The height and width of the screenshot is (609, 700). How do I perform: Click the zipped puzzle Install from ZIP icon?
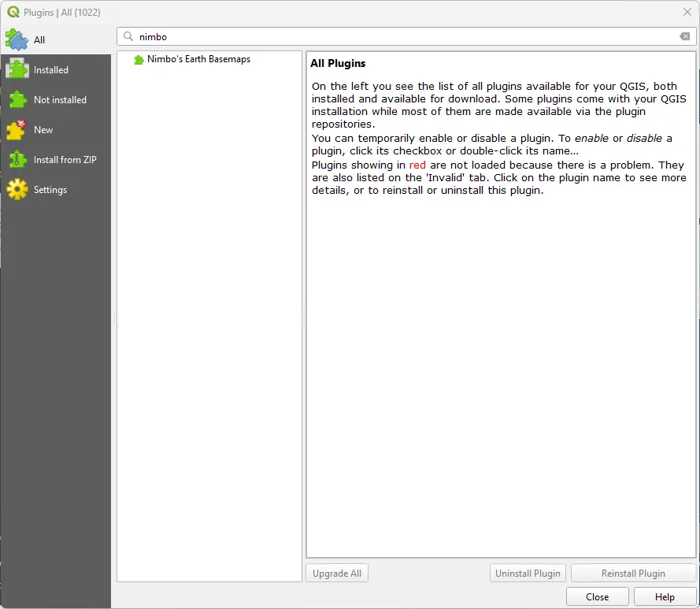pos(17,159)
